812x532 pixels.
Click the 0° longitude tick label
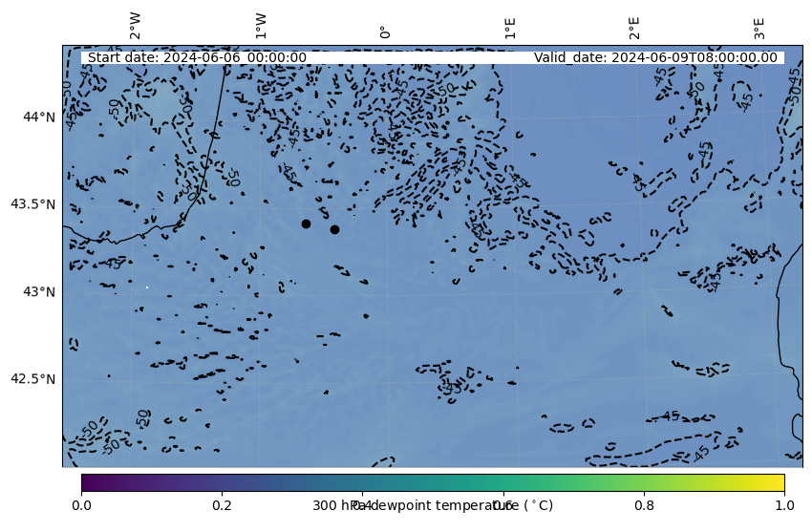tap(385, 32)
